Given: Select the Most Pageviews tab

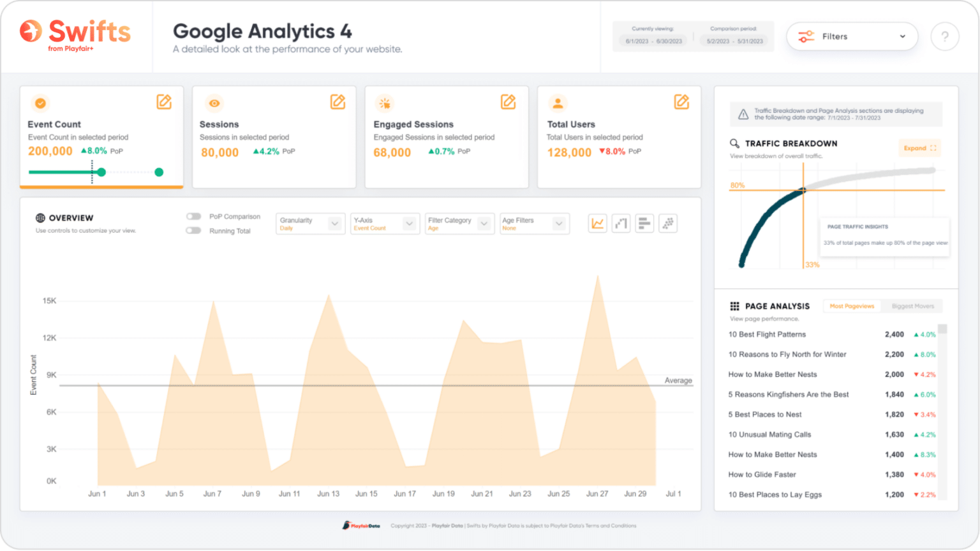Looking at the screenshot, I should click(x=851, y=306).
